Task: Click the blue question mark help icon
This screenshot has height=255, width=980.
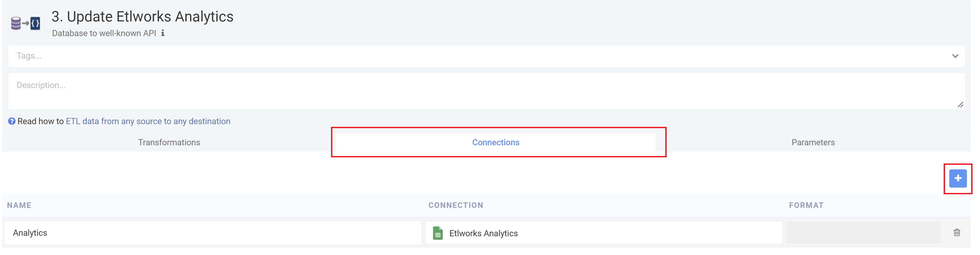Action: click(x=12, y=121)
